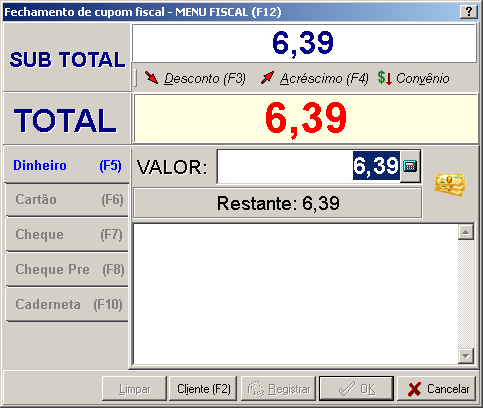The width and height of the screenshot is (483, 408).
Task: Select Caderneta (F10) payment option
Action: pos(67,304)
